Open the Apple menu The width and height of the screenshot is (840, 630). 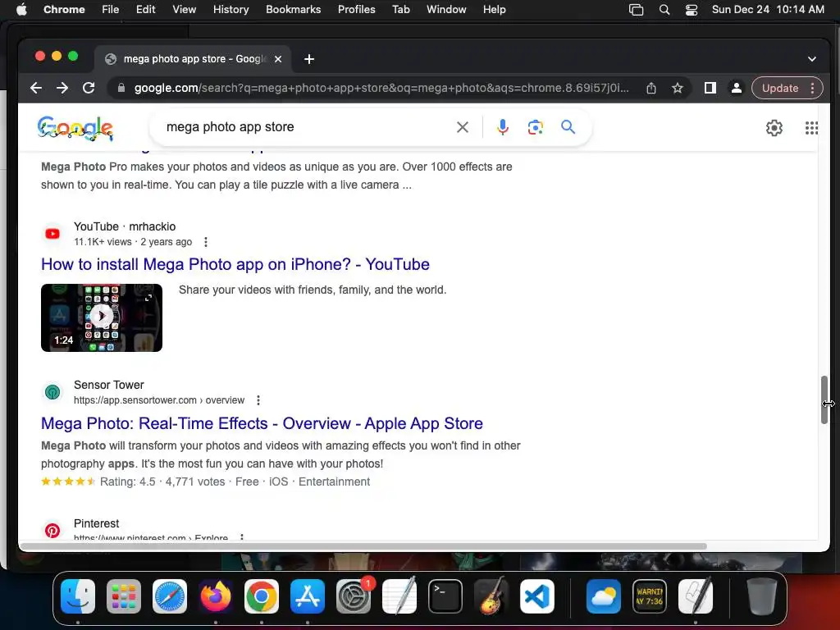21,9
